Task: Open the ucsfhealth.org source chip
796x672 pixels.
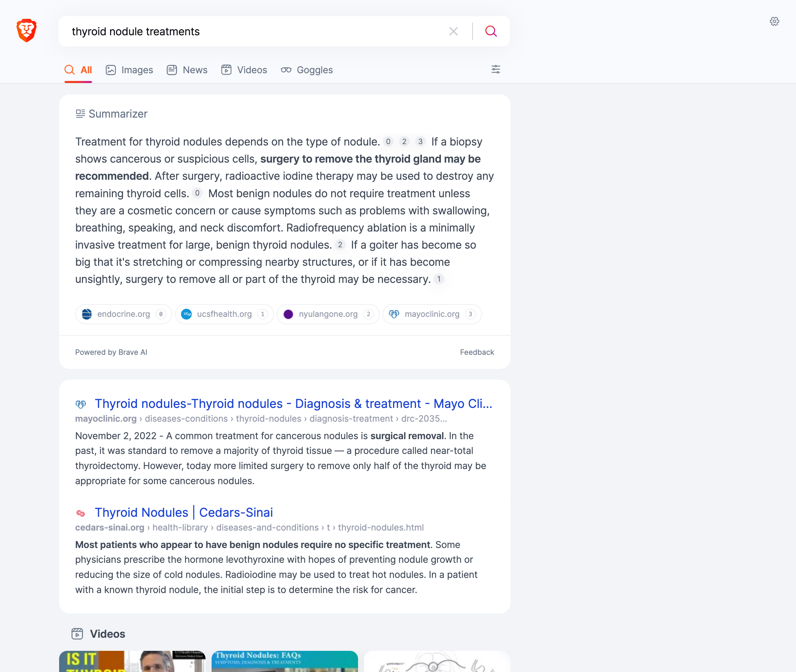Action: (x=224, y=314)
